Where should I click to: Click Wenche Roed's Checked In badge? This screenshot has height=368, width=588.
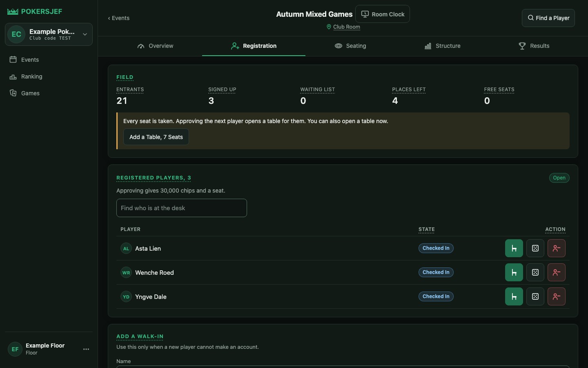[x=436, y=272]
